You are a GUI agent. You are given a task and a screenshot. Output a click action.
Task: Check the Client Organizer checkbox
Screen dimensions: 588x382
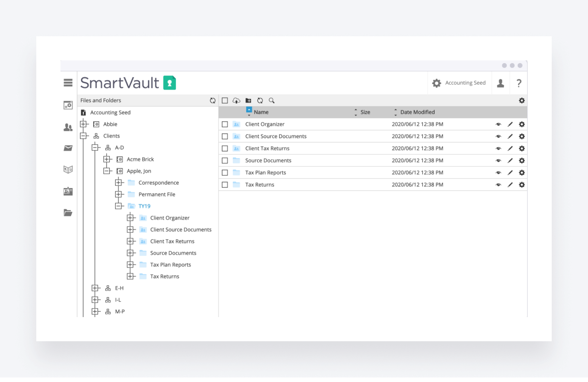(225, 124)
